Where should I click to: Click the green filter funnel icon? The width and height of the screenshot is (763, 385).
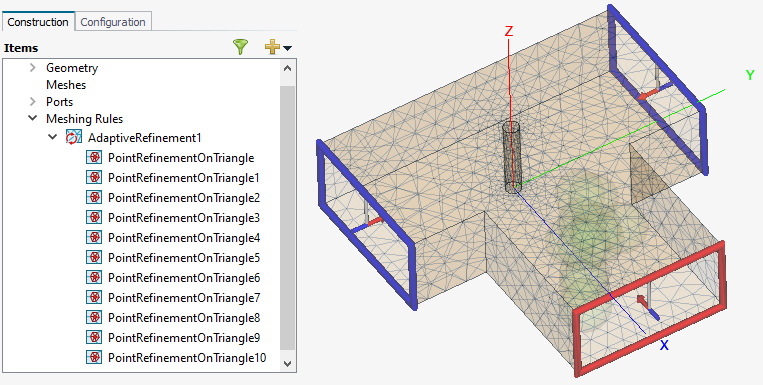[x=240, y=47]
